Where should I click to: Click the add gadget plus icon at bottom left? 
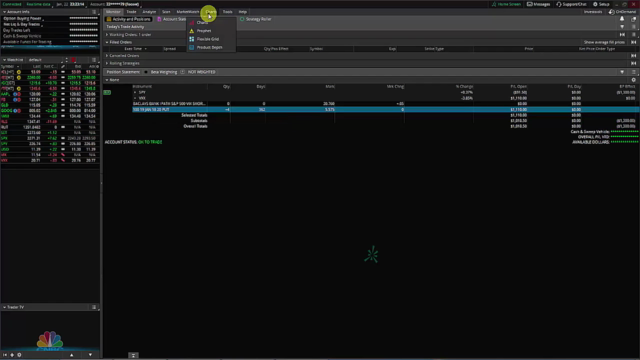coord(12,355)
